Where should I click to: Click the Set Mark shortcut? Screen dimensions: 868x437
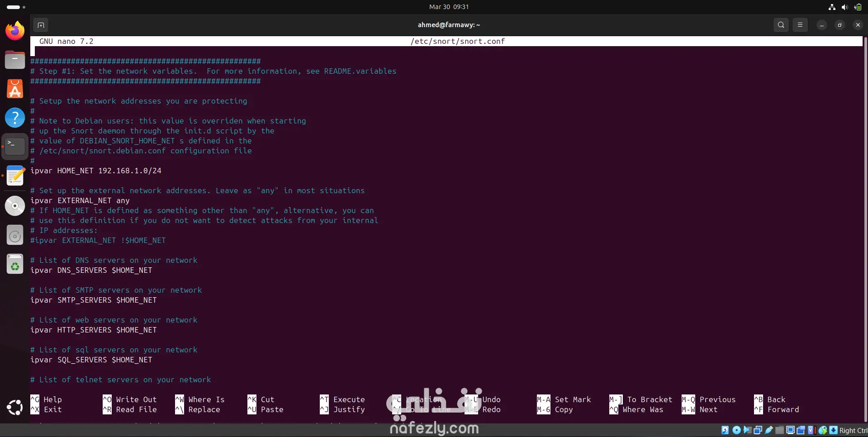tap(564, 399)
